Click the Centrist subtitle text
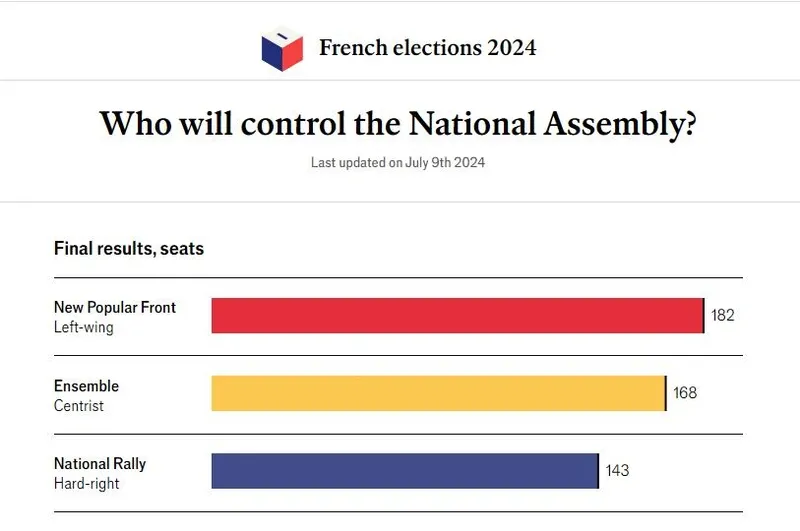800x531 pixels. 79,406
